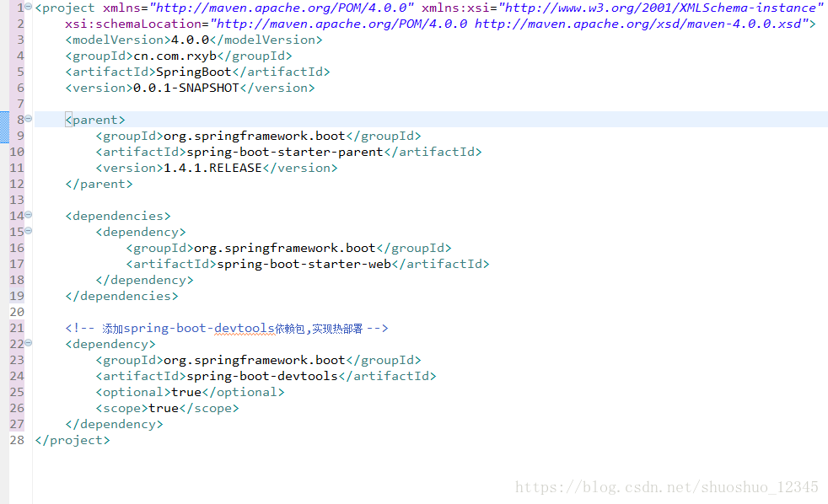Click the 4.0.0 modelVersion value
The width and height of the screenshot is (828, 504).
pyautogui.click(x=190, y=40)
